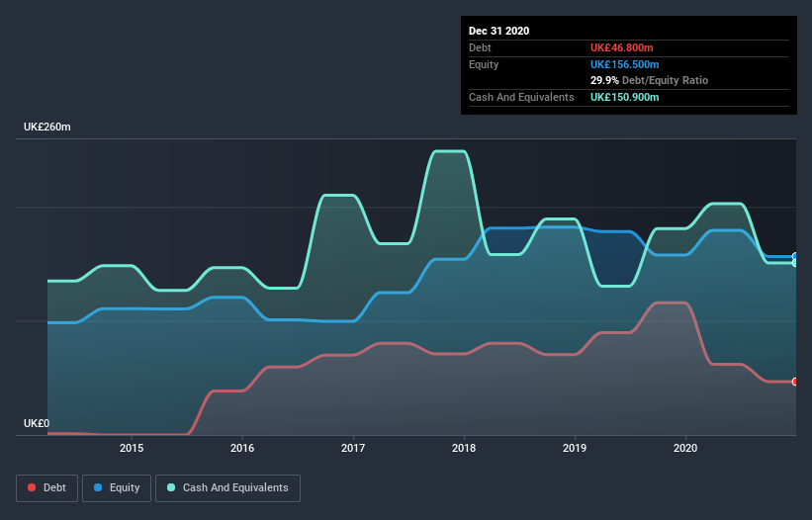Click the UK£156.500m equity value
812x520 pixels.
coord(624,64)
